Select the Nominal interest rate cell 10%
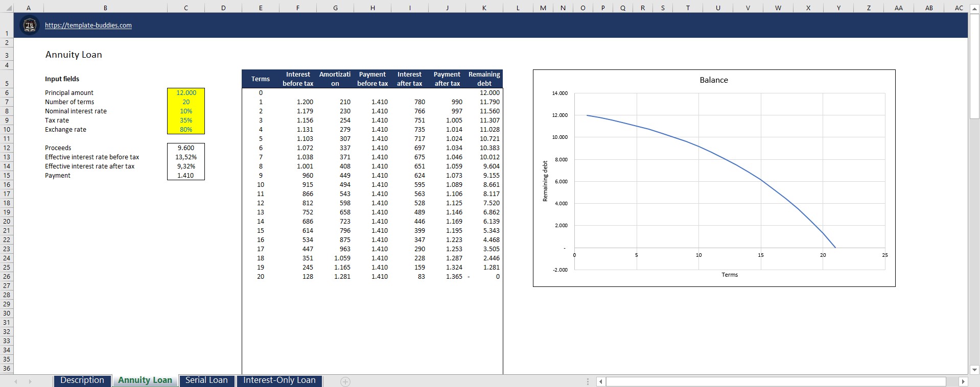This screenshot has width=980, height=387. [186, 111]
